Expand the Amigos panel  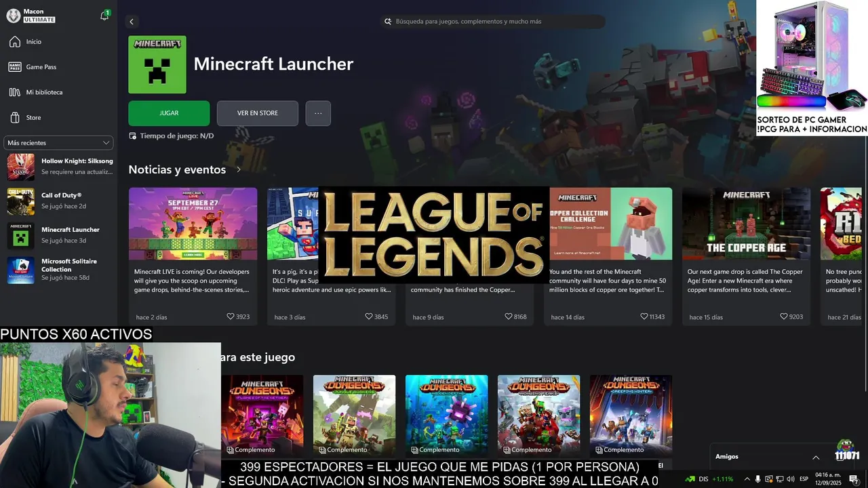coord(816,457)
